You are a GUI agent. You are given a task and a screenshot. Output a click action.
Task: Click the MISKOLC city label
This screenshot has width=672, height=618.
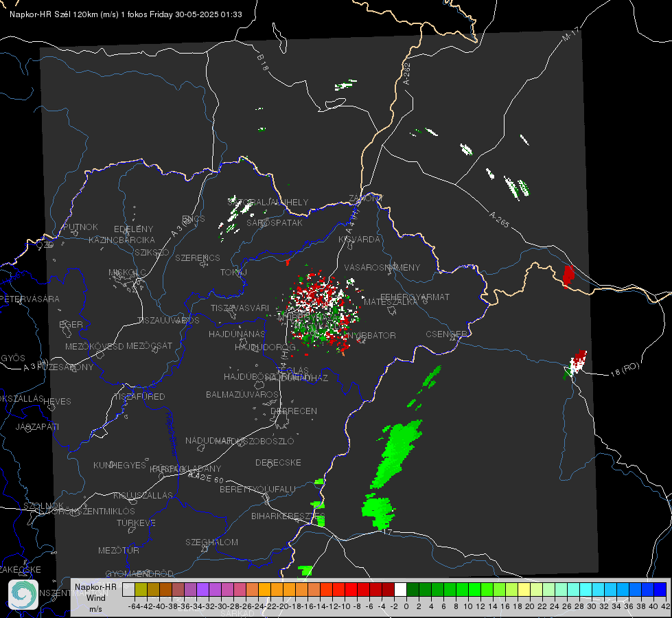pyautogui.click(x=127, y=273)
